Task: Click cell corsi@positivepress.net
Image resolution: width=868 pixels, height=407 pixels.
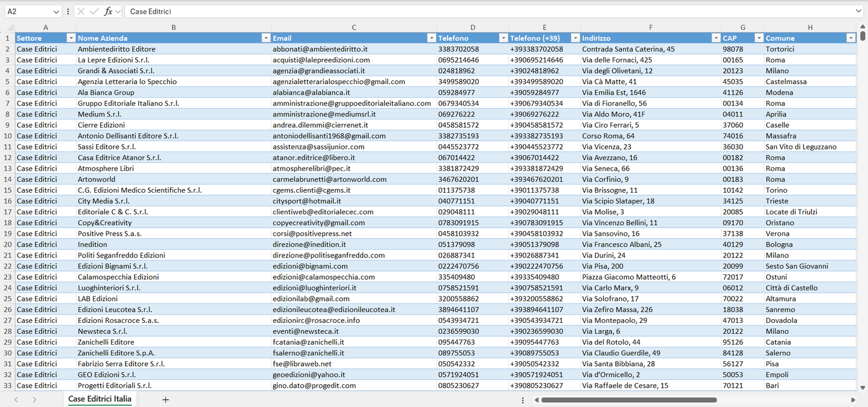Action: point(354,234)
